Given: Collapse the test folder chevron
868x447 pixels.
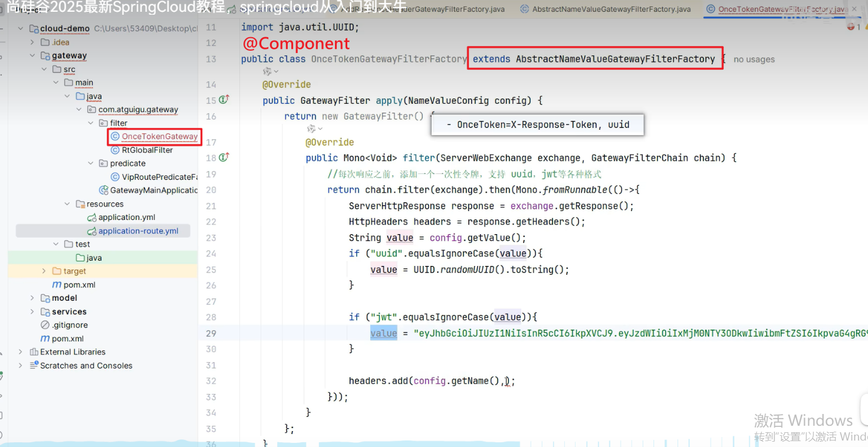Looking at the screenshot, I should click(55, 244).
